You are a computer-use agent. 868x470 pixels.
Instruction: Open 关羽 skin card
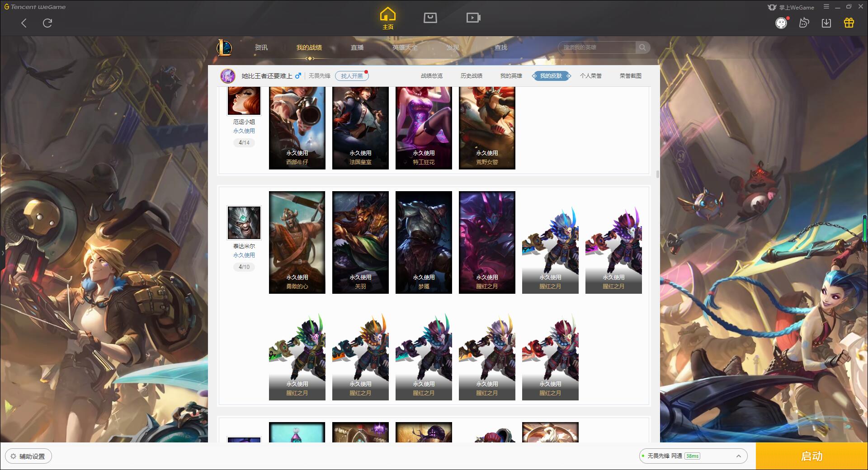(x=360, y=242)
